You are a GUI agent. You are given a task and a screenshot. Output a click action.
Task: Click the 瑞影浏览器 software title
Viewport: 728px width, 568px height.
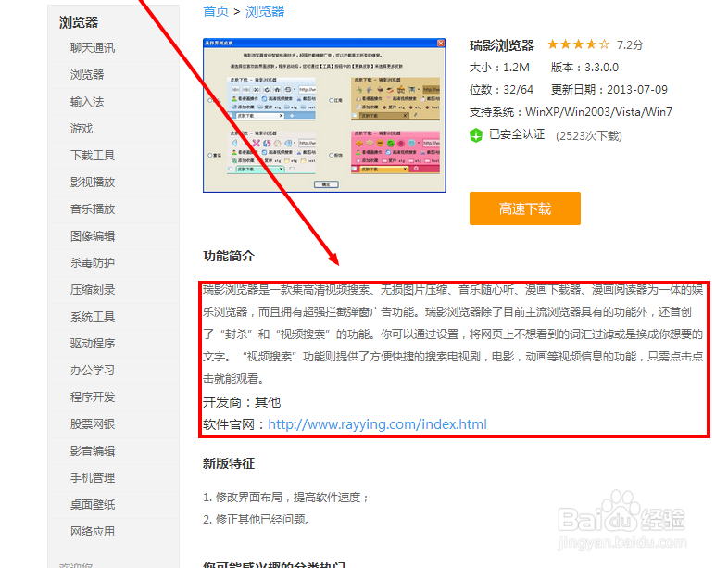pos(502,45)
